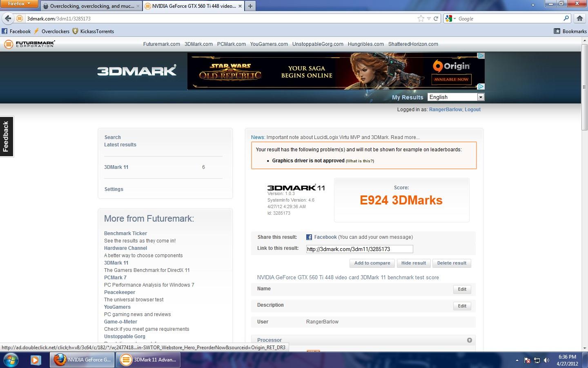Viewport: 588px width, 368px height.
Task: Open ShatteredHorizon.com top navigation link
Action: (413, 44)
